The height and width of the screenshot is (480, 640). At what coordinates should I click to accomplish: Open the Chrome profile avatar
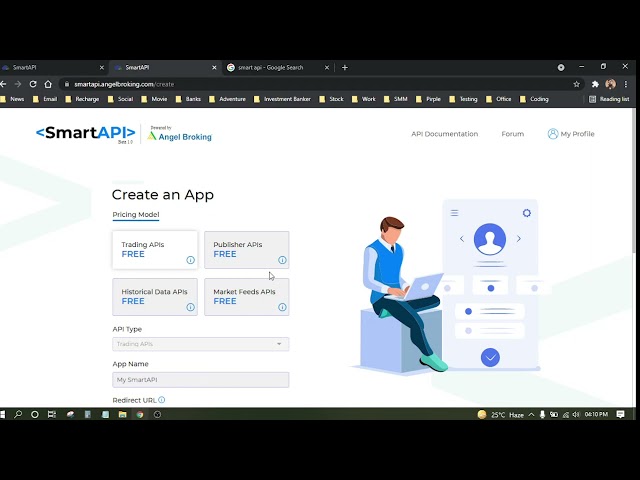tap(611, 84)
